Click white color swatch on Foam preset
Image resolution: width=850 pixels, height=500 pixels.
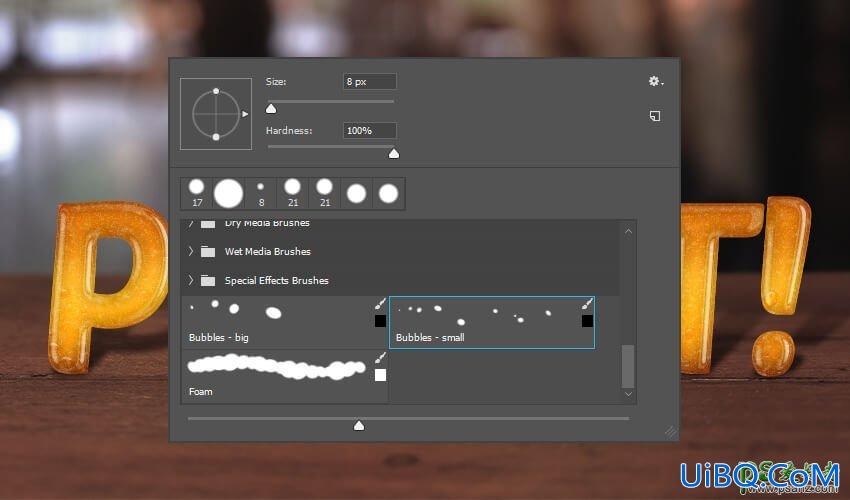click(x=381, y=375)
